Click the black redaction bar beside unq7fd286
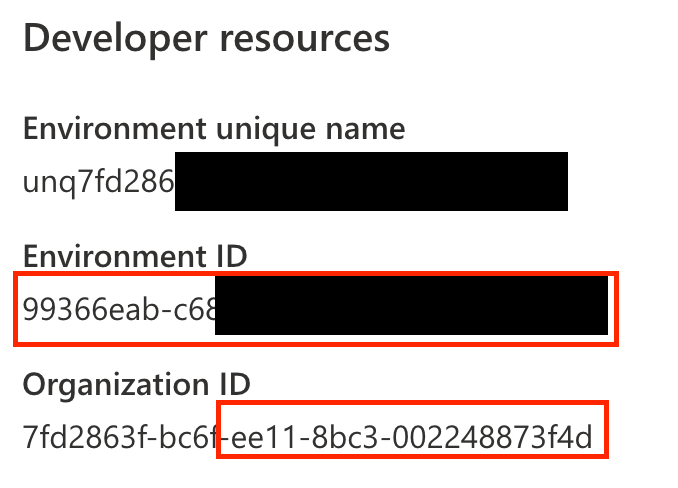Viewport: 678px width, 488px height. (x=371, y=182)
